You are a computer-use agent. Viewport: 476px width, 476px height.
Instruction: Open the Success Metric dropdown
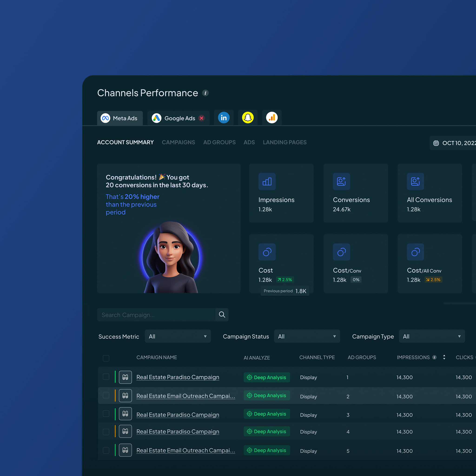coord(178,336)
